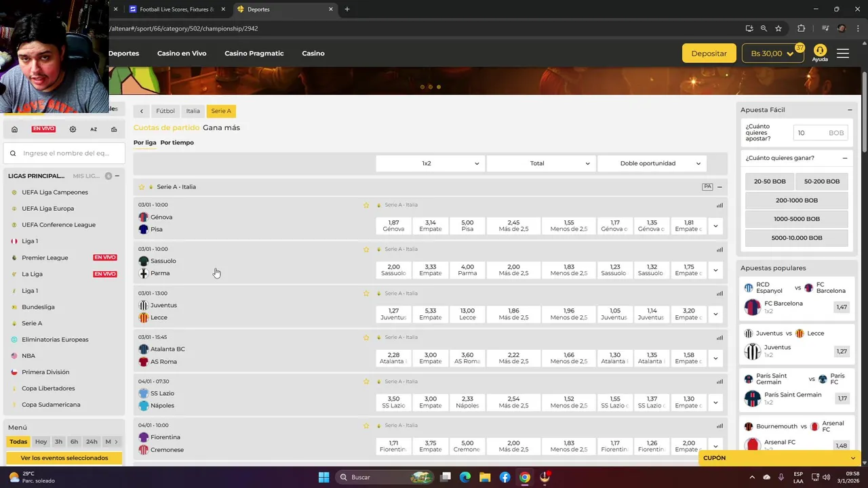The image size is (868, 488).
Task: Open the 1x2 market dropdown
Action: coord(431,163)
